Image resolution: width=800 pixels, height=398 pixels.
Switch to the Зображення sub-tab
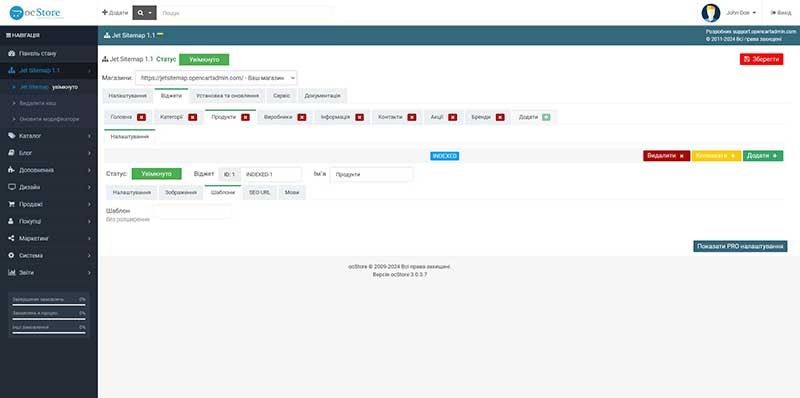tap(181, 193)
